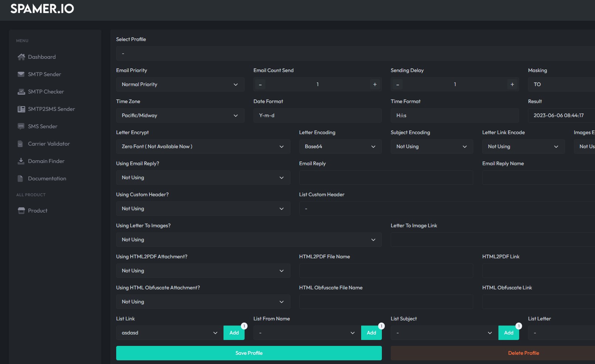Click the Product store icon

point(21,211)
